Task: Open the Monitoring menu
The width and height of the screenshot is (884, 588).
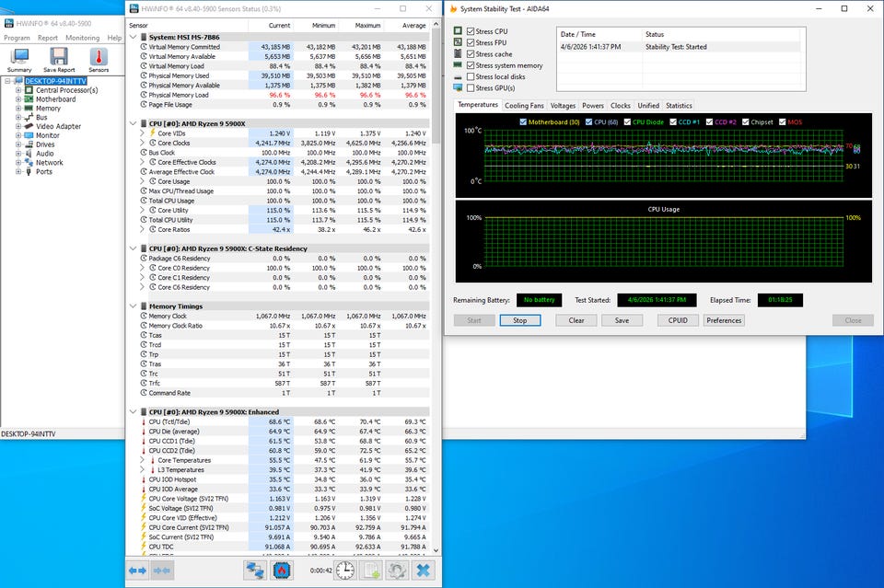Action: pyautogui.click(x=83, y=39)
